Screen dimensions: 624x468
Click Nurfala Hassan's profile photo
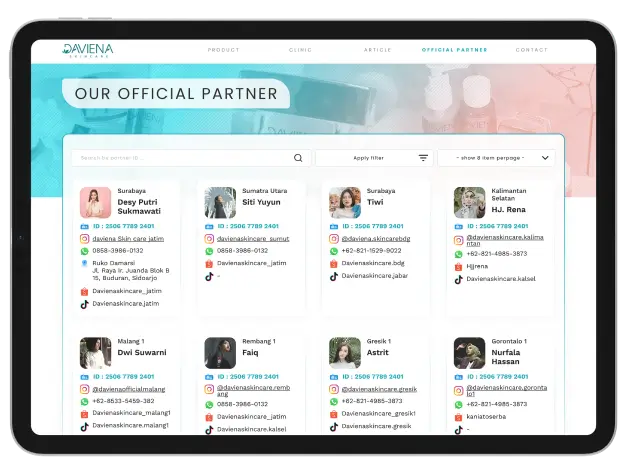click(469, 352)
